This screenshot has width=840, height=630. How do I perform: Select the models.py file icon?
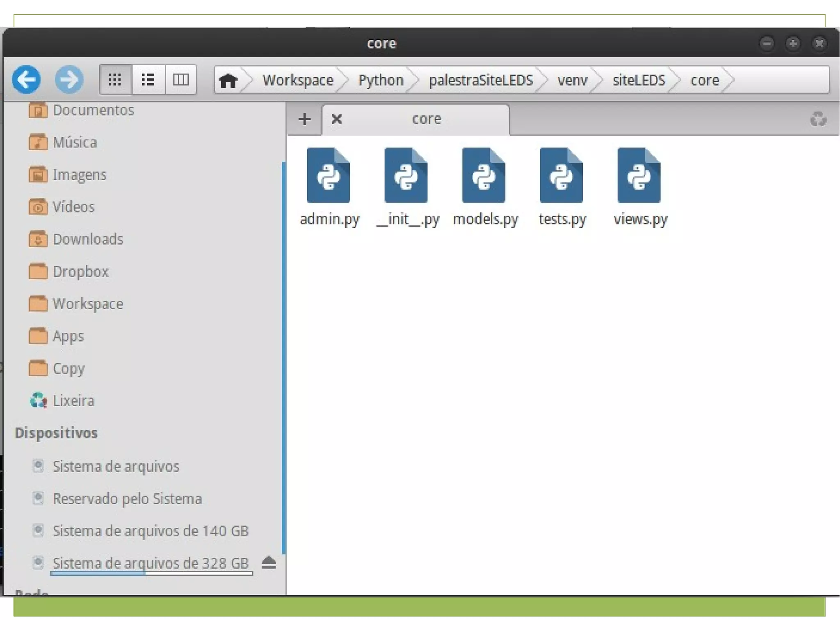[x=484, y=176]
